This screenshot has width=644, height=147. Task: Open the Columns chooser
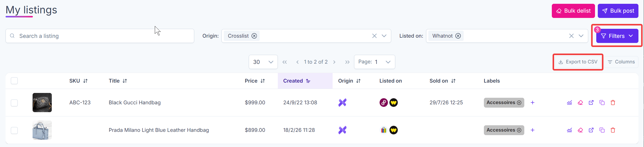pyautogui.click(x=621, y=62)
